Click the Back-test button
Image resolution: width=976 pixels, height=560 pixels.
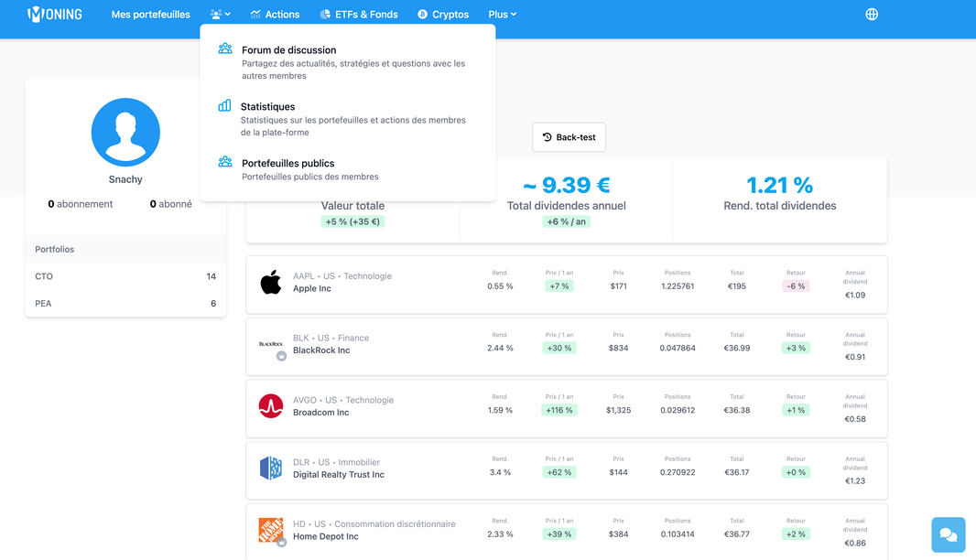[x=569, y=137]
